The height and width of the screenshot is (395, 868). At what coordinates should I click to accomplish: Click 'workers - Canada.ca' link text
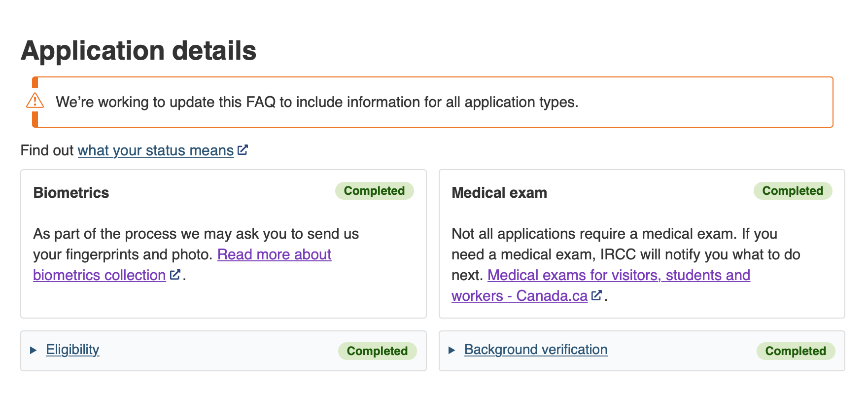520,296
